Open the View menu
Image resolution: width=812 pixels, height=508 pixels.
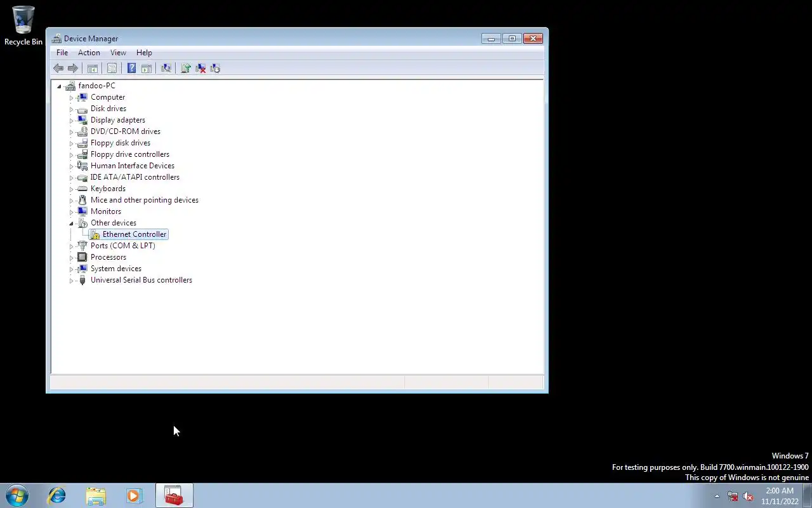(x=118, y=53)
